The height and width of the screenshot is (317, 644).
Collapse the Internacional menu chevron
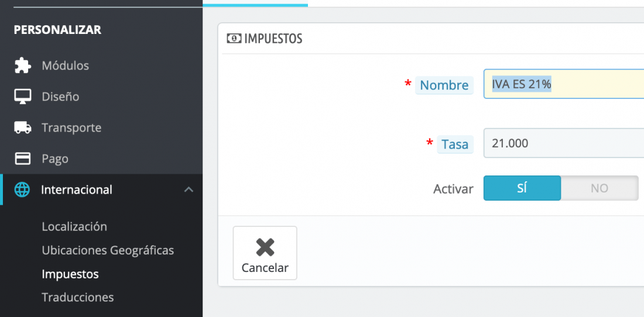pos(189,189)
